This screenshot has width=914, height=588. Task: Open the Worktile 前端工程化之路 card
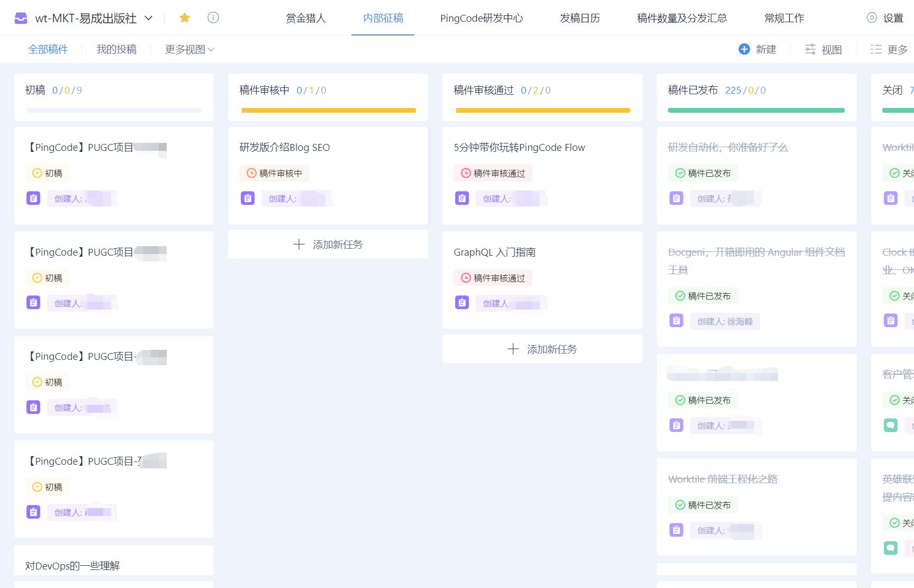[x=757, y=507]
